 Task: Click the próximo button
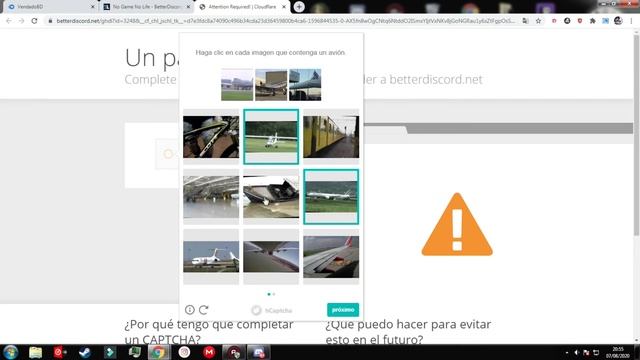(343, 310)
